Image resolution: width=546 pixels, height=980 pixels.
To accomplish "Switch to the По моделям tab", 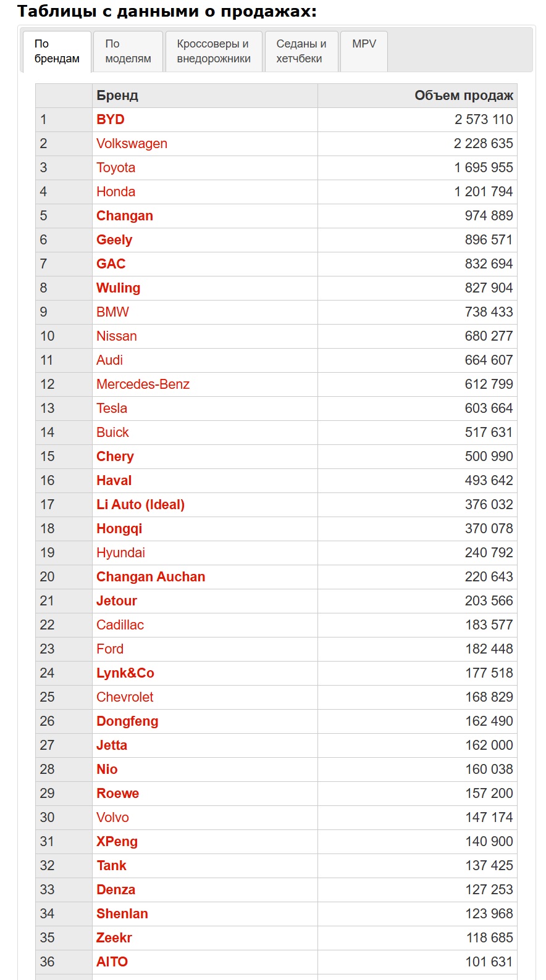I will 128,51.
